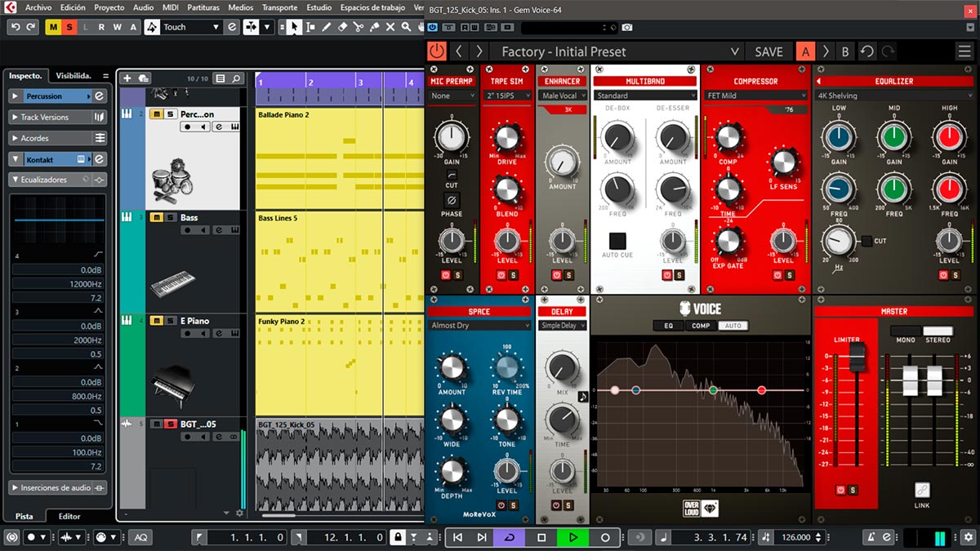
Task: Copy A settings to B with arrow
Action: [826, 51]
